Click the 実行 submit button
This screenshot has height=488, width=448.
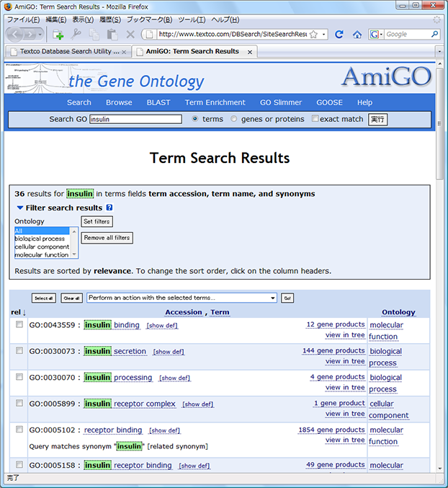[x=377, y=120]
